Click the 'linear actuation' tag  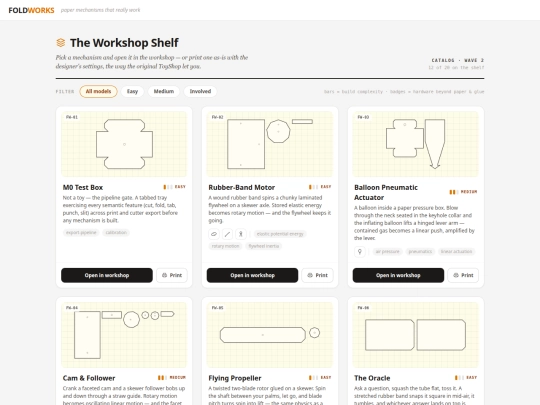coord(456,252)
